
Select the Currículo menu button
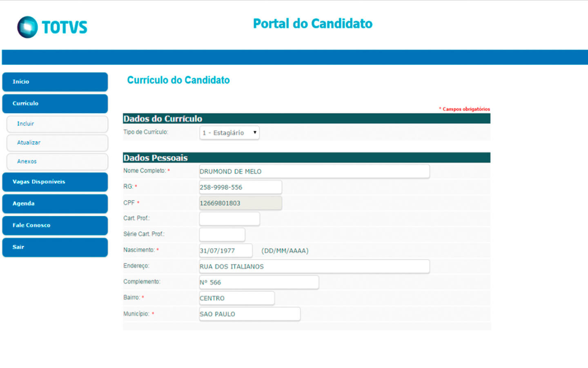point(55,103)
